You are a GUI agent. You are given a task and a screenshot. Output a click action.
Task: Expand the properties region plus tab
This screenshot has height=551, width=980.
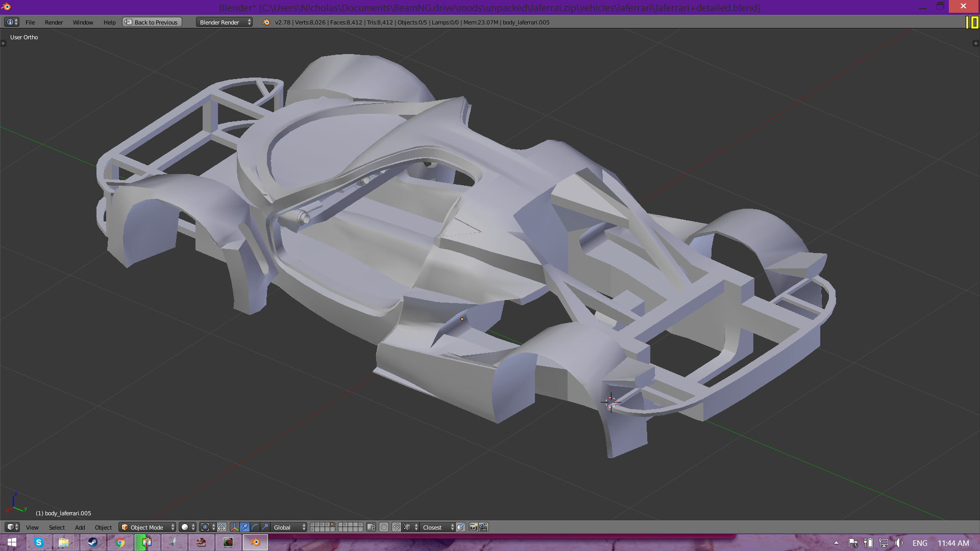coord(976,43)
